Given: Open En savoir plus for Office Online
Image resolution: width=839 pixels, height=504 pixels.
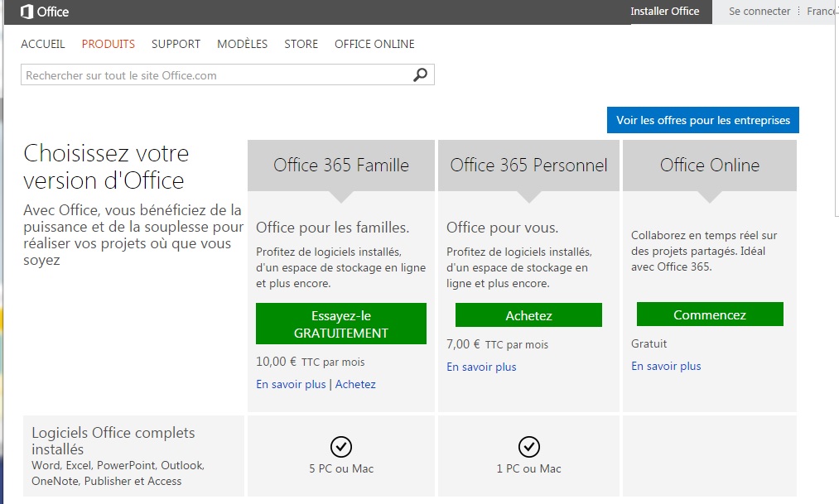Looking at the screenshot, I should [x=666, y=366].
